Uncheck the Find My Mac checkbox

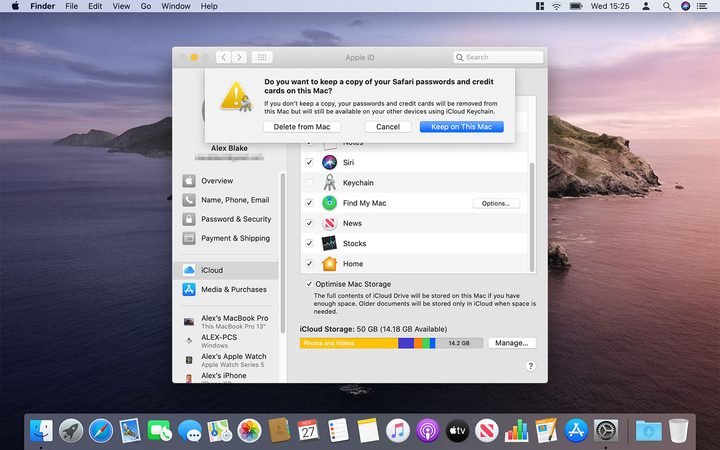309,202
